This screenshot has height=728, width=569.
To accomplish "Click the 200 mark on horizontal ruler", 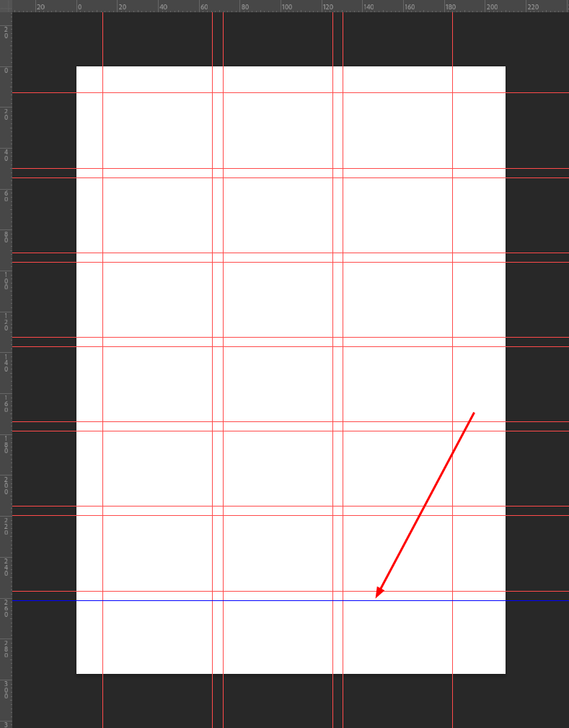I will click(492, 7).
